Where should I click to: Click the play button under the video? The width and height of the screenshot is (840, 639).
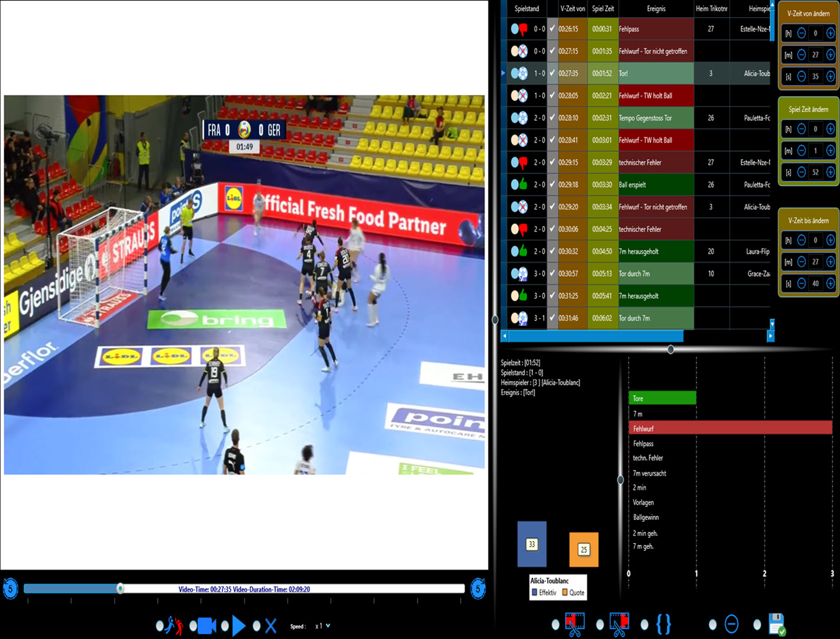[x=239, y=625]
